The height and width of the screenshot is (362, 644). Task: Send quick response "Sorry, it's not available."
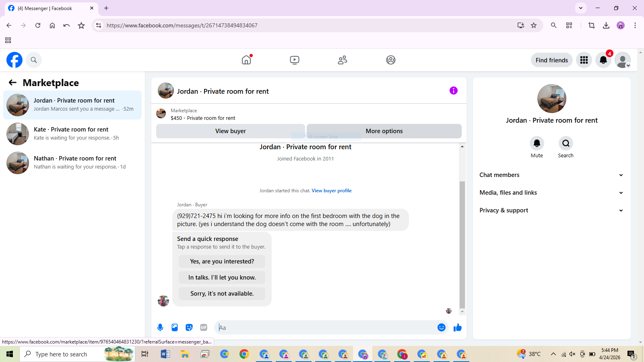(222, 294)
